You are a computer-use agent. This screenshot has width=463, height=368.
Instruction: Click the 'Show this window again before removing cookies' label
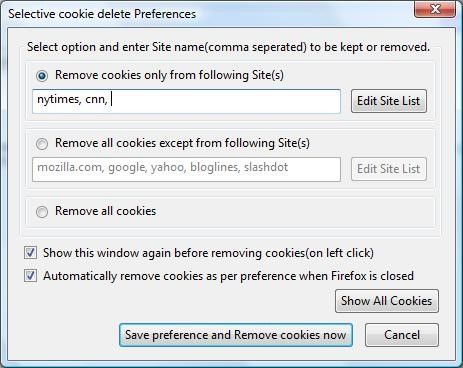[x=208, y=253]
